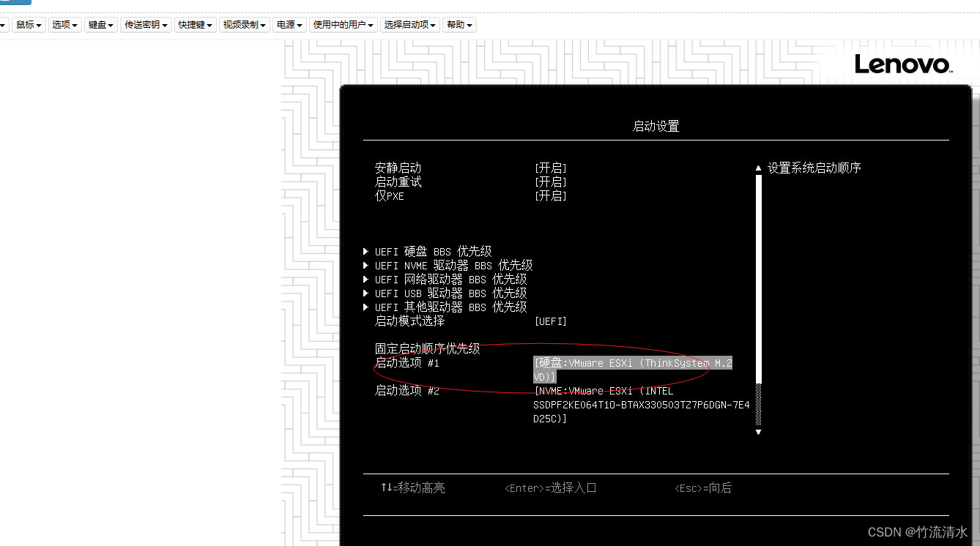Expand UEFI 网络驱动器 BBS 优先级 submenu
Image resolution: width=980 pixels, height=546 pixels.
tap(445, 280)
